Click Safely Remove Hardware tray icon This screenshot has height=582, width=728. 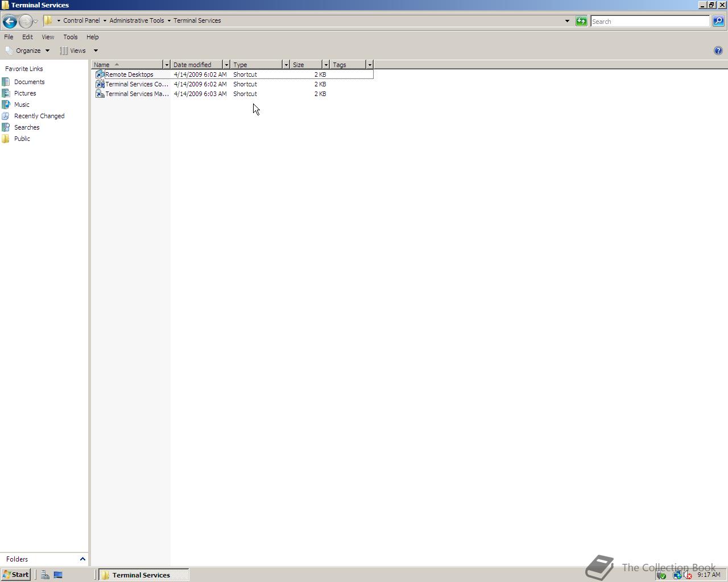(661, 575)
